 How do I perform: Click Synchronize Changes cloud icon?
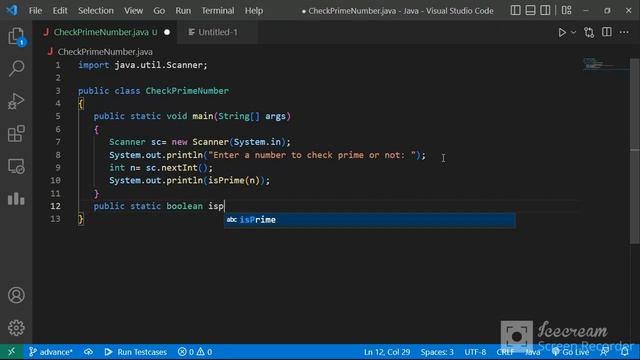[x=88, y=352]
